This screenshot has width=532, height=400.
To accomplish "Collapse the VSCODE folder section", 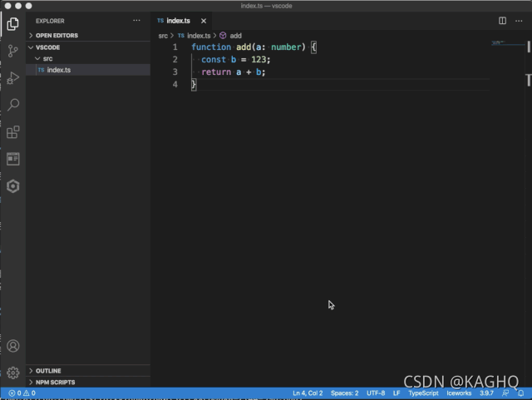I will [88, 47].
